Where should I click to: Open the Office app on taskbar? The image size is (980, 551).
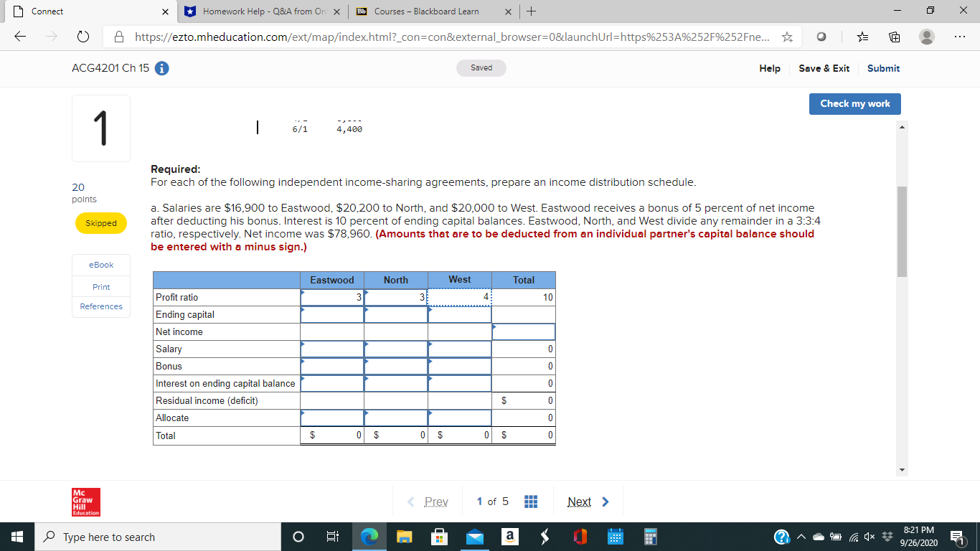click(x=580, y=537)
